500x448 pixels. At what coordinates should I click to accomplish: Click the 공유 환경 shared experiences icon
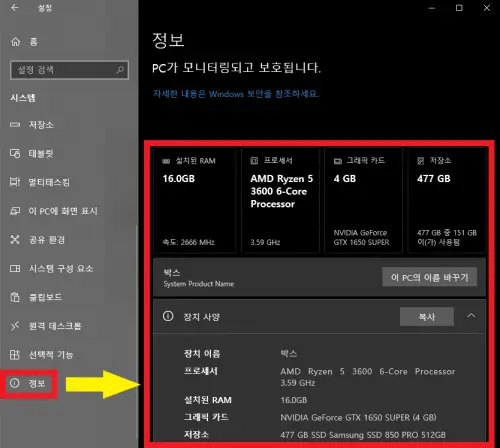[15, 239]
